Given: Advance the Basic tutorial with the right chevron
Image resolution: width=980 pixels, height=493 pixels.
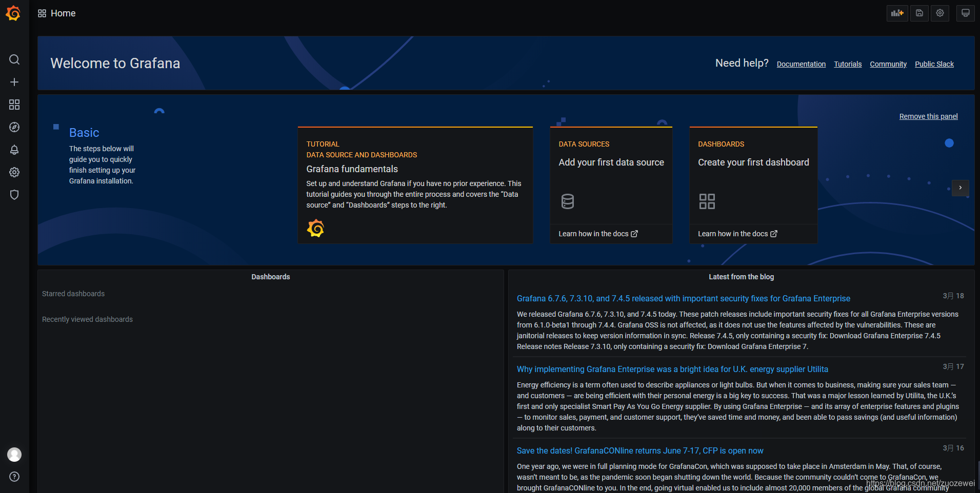Looking at the screenshot, I should [x=961, y=188].
